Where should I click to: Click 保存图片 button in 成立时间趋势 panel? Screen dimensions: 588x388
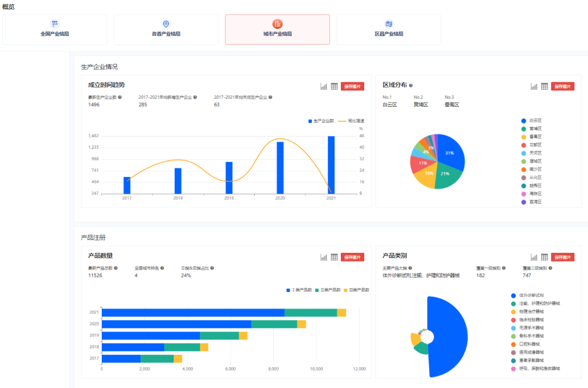(x=352, y=86)
